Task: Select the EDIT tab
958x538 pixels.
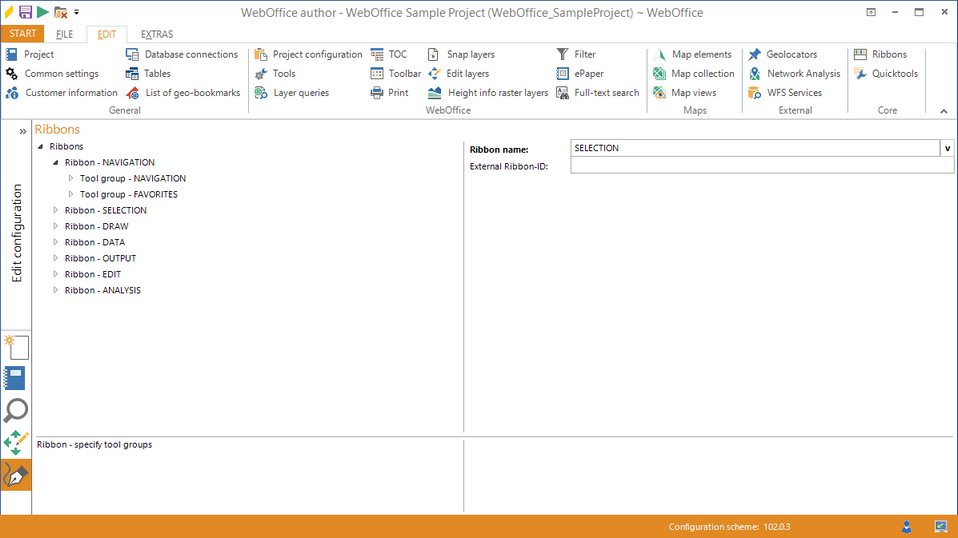Action: tap(106, 34)
